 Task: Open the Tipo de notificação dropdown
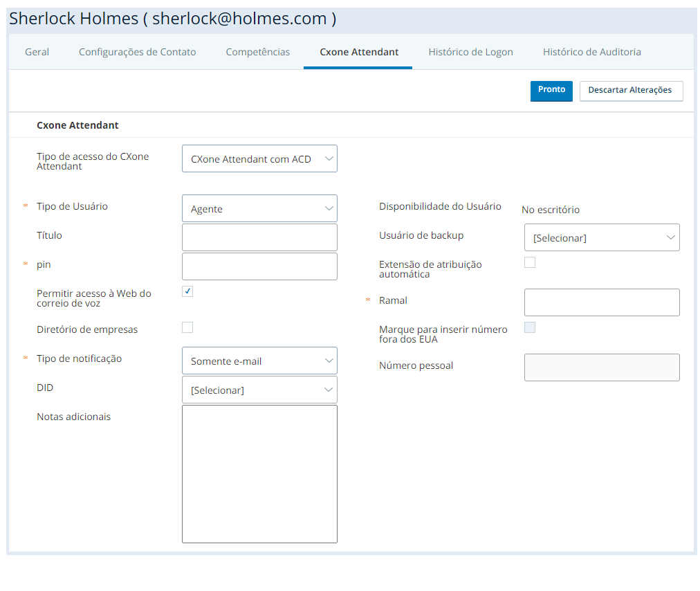[x=259, y=361]
